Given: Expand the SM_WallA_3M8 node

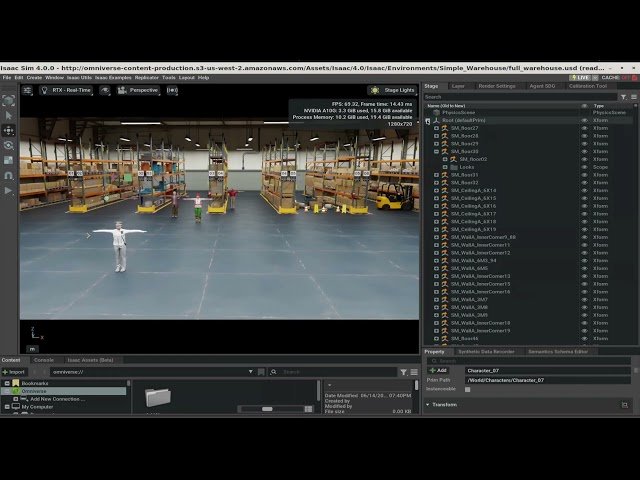Looking at the screenshot, I should point(436,307).
